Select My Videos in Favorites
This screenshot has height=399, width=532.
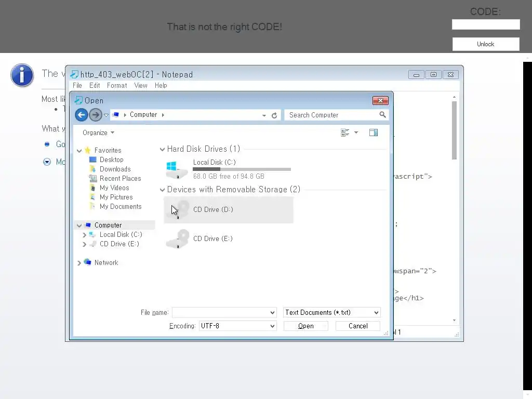pyautogui.click(x=114, y=188)
